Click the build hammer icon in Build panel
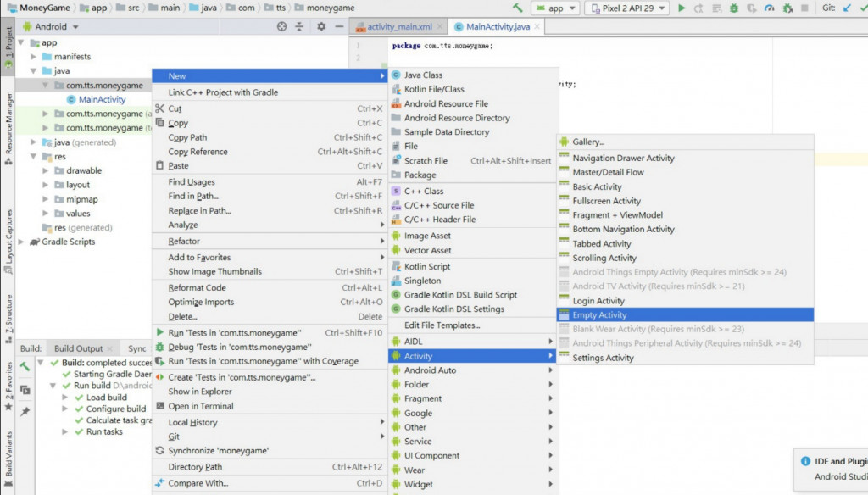 25,366
